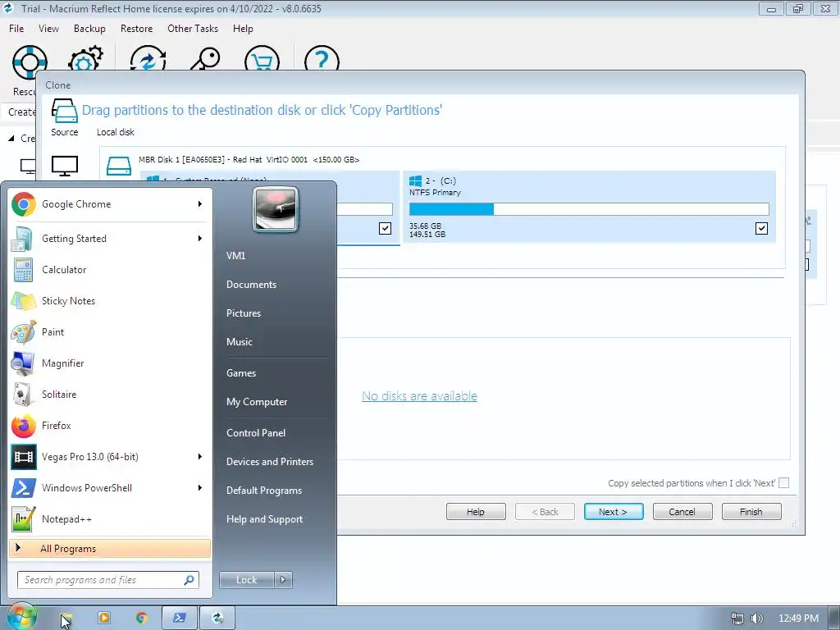This screenshot has height=630, width=840.
Task: Click the network tray icon
Action: [737, 619]
